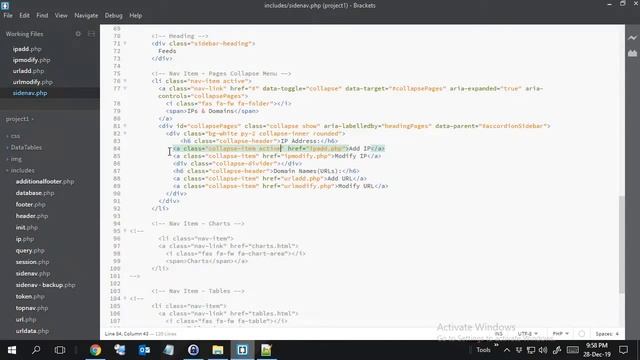Open the Help menu

[136, 16]
